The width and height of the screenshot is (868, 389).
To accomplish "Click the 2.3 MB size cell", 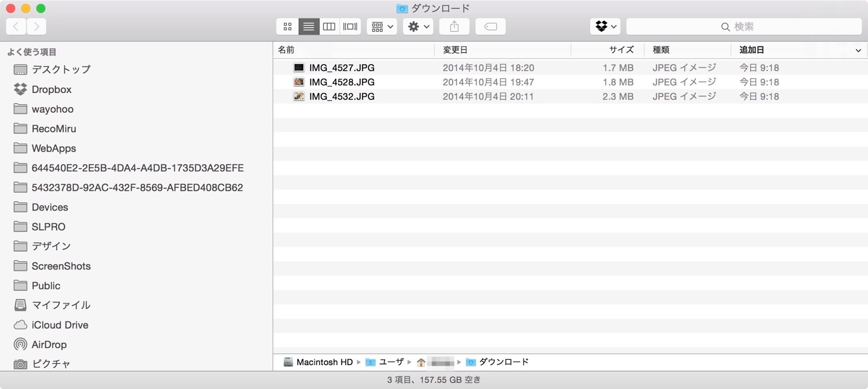I will click(x=618, y=97).
